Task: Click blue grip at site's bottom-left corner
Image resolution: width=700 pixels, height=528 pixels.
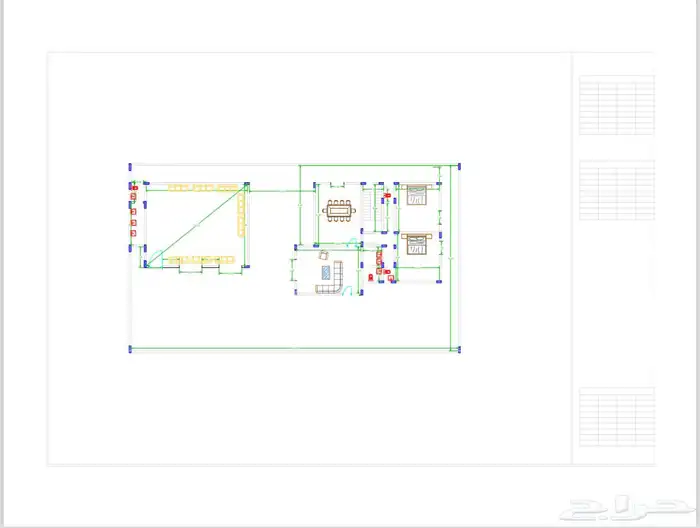Action: [130, 349]
